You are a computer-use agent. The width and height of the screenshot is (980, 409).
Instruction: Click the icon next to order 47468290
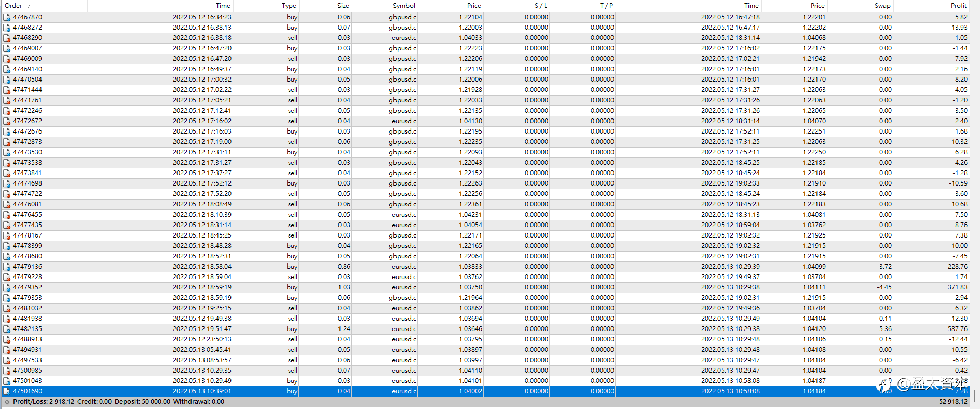click(x=7, y=38)
